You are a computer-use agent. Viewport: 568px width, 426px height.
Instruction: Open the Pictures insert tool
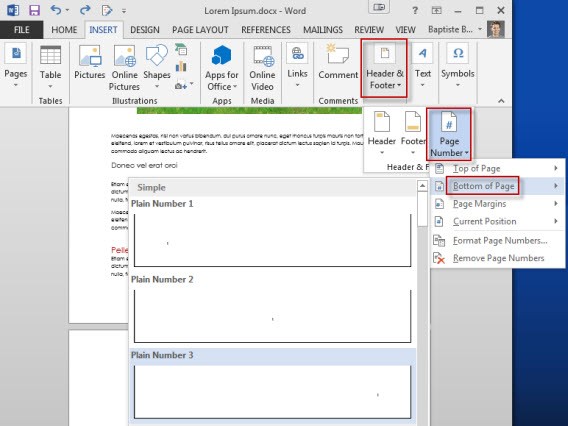[89, 62]
